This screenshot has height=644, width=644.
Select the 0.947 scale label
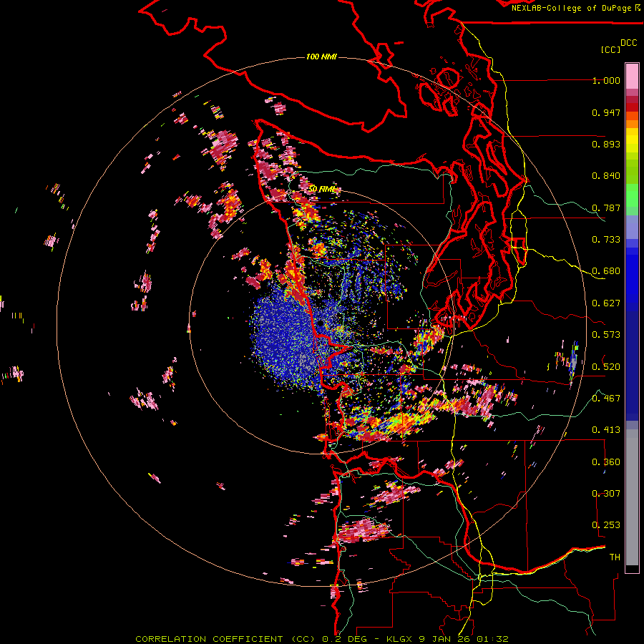pos(606,112)
